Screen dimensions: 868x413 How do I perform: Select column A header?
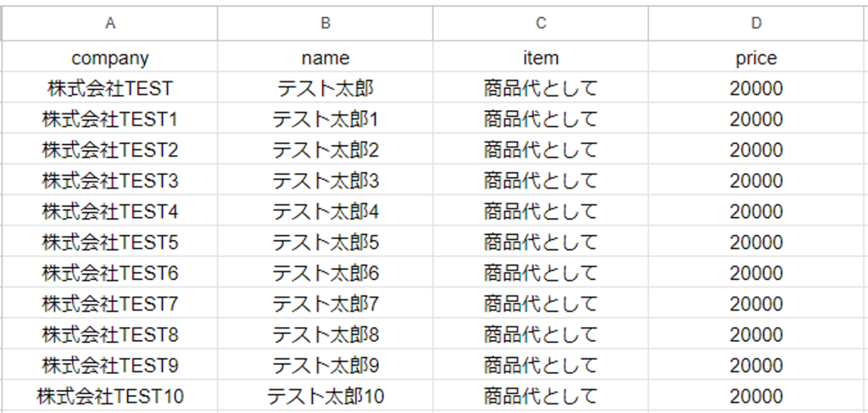[110, 24]
